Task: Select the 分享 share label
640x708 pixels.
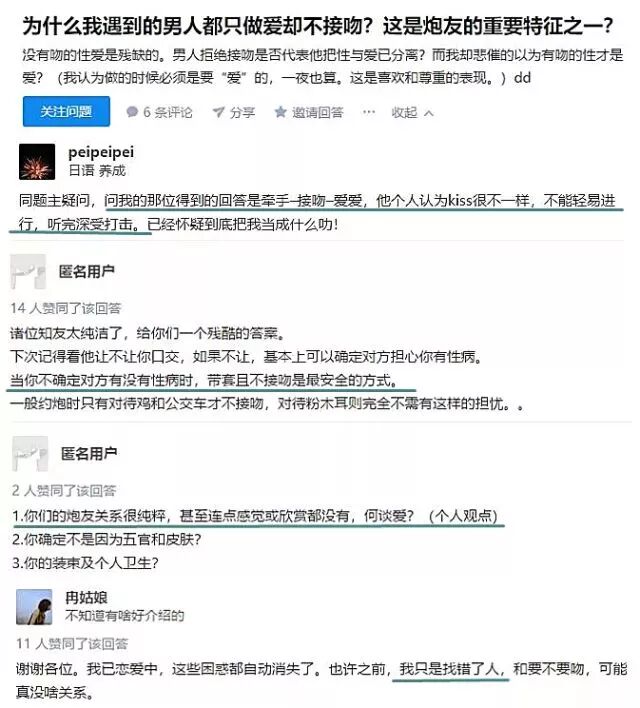Action: (243, 112)
